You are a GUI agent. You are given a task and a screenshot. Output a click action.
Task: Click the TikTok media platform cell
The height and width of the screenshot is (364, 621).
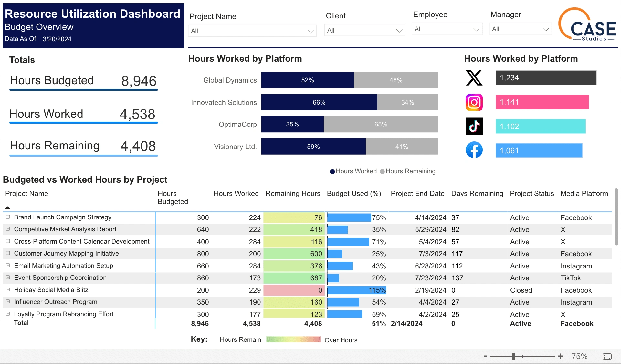[571, 278]
